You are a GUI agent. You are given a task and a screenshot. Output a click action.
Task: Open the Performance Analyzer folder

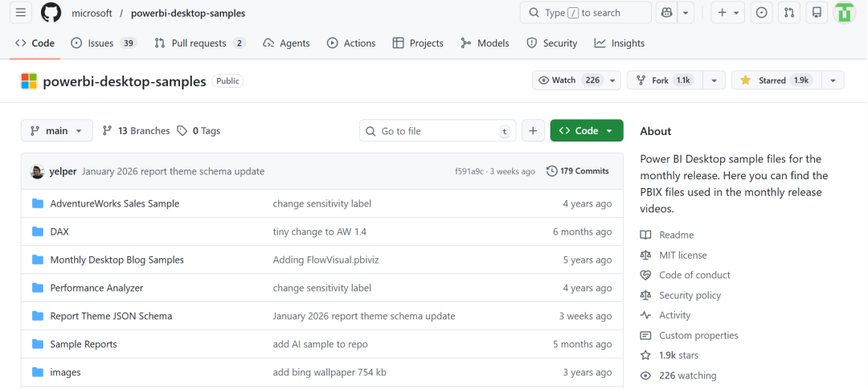pyautogui.click(x=96, y=288)
